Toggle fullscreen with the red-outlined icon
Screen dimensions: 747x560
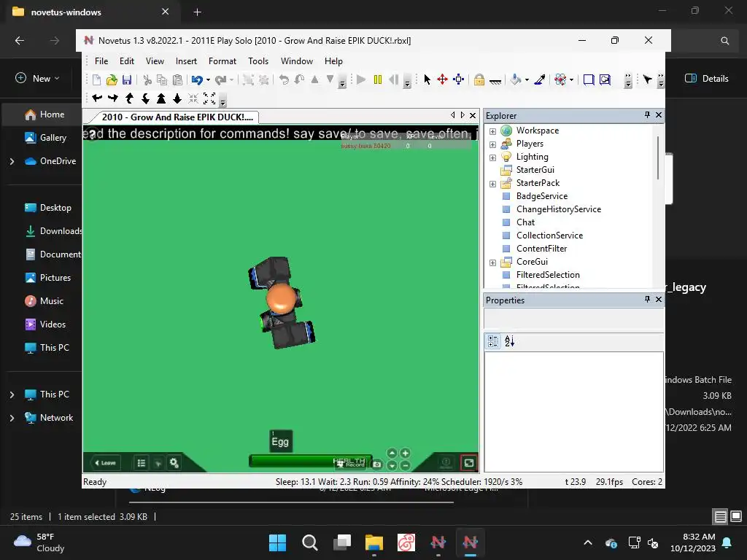[x=469, y=462]
